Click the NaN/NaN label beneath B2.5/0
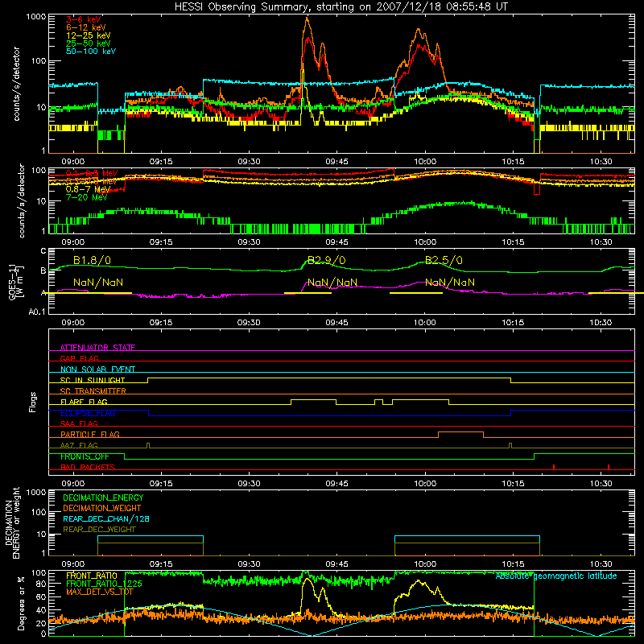 tap(450, 283)
